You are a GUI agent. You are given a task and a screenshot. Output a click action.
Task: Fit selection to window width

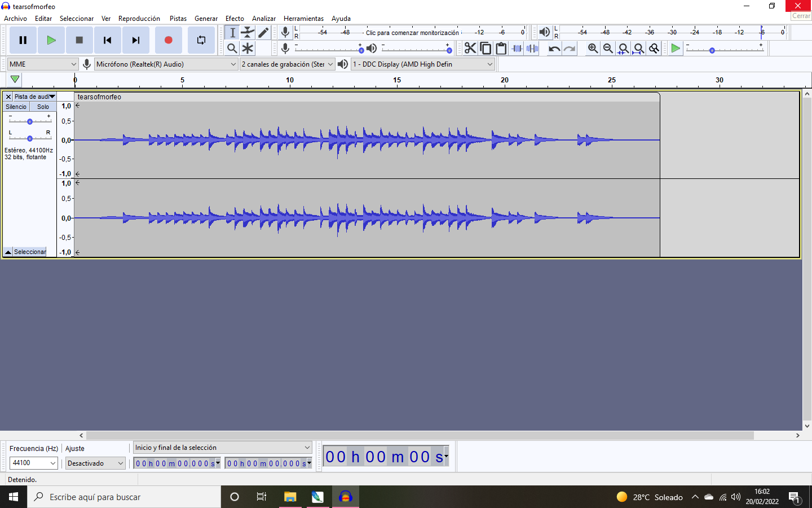[623, 49]
